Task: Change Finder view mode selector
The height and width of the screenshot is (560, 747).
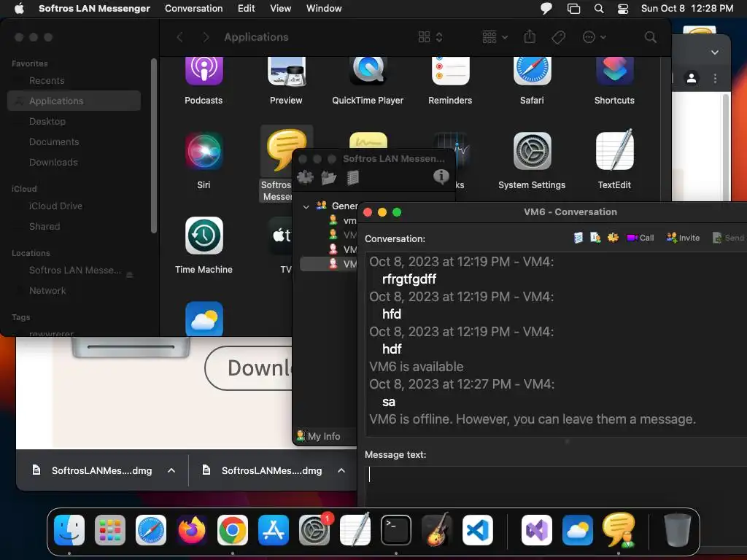Action: click(x=430, y=36)
